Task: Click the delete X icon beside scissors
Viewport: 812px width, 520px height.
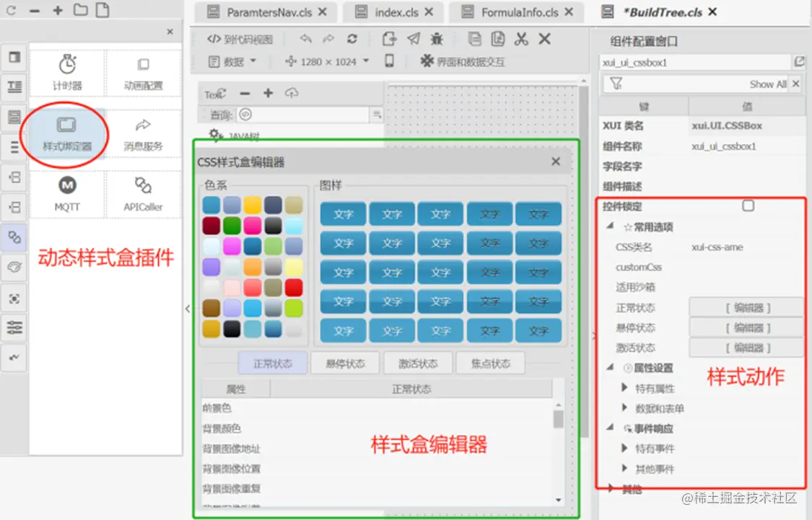Action: click(544, 39)
